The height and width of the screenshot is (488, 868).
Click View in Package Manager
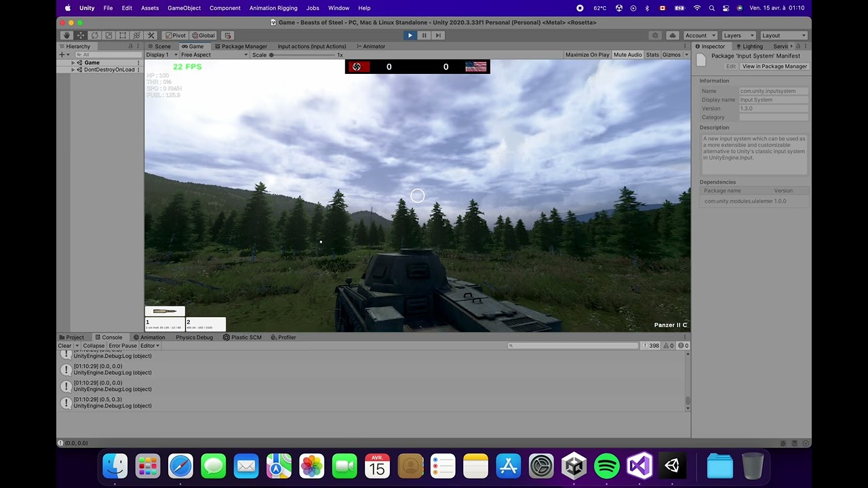[774, 66]
